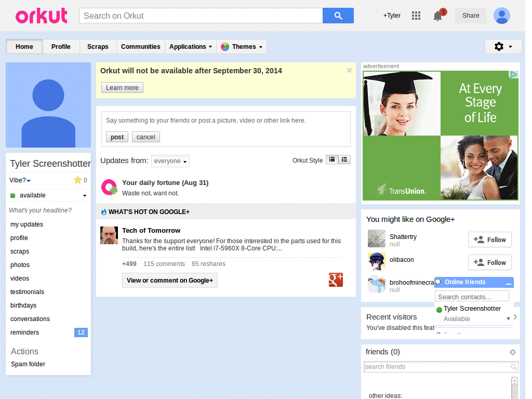This screenshot has width=532, height=399.
Task: Open the Communities tab
Action: point(140,46)
